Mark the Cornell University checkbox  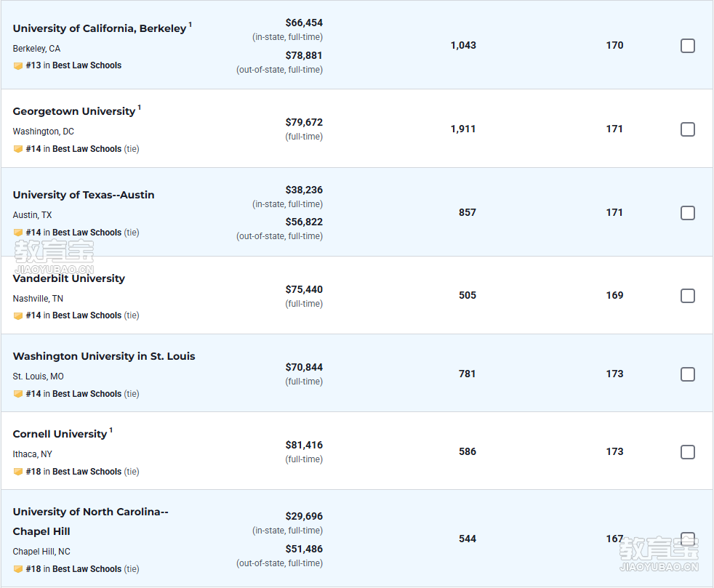[688, 452]
